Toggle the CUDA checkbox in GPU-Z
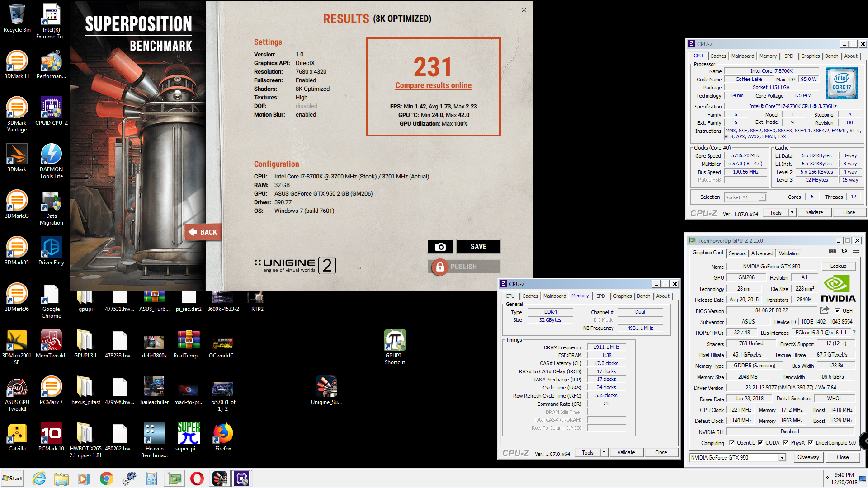Image resolution: width=868 pixels, height=488 pixels. pos(760,443)
